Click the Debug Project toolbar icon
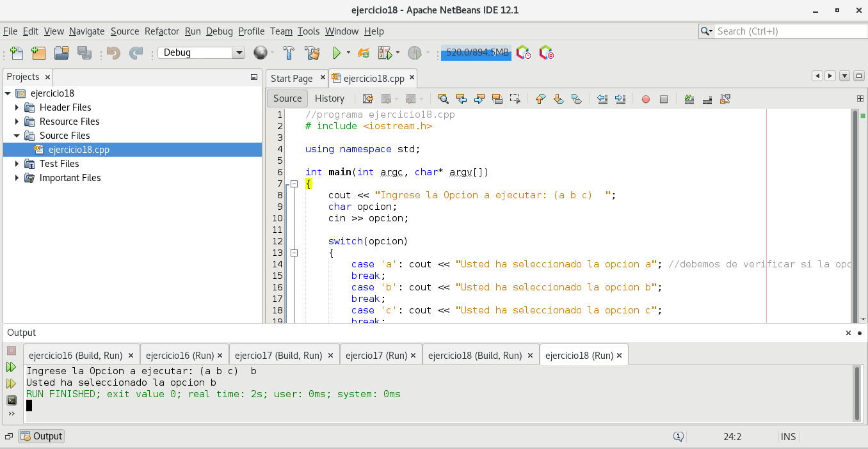Screen dimensions: 868x449 (x=385, y=53)
